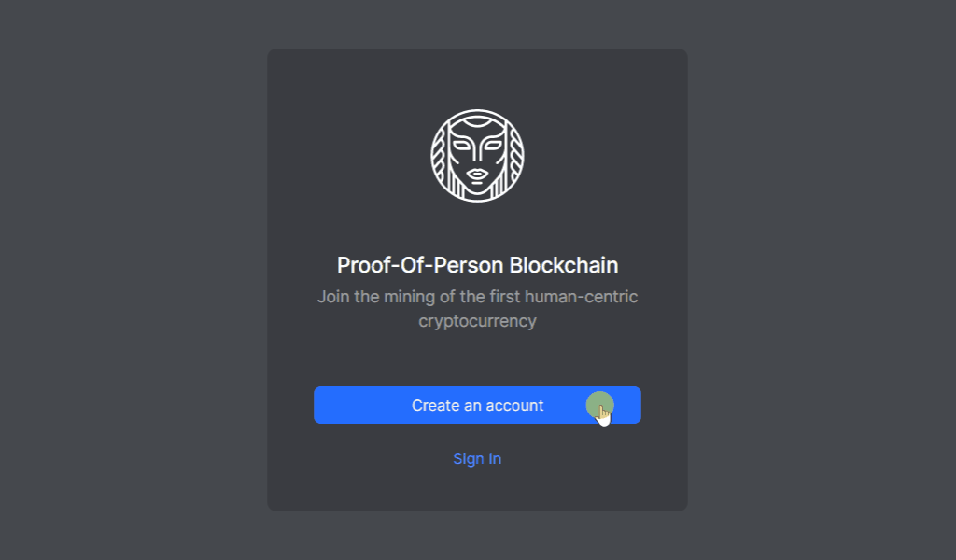The width and height of the screenshot is (956, 560).
Task: Tap the Idena-style face logo at the top of the card
Action: point(477,155)
